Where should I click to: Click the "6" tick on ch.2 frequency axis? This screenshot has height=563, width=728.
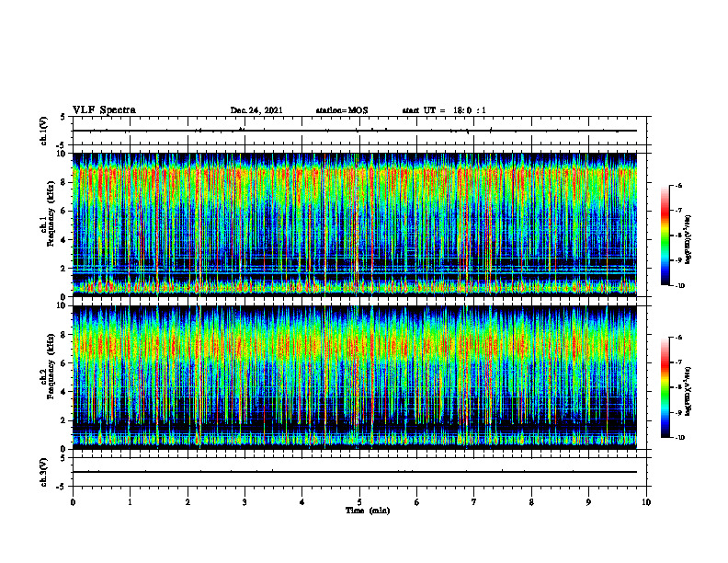pyautogui.click(x=64, y=363)
